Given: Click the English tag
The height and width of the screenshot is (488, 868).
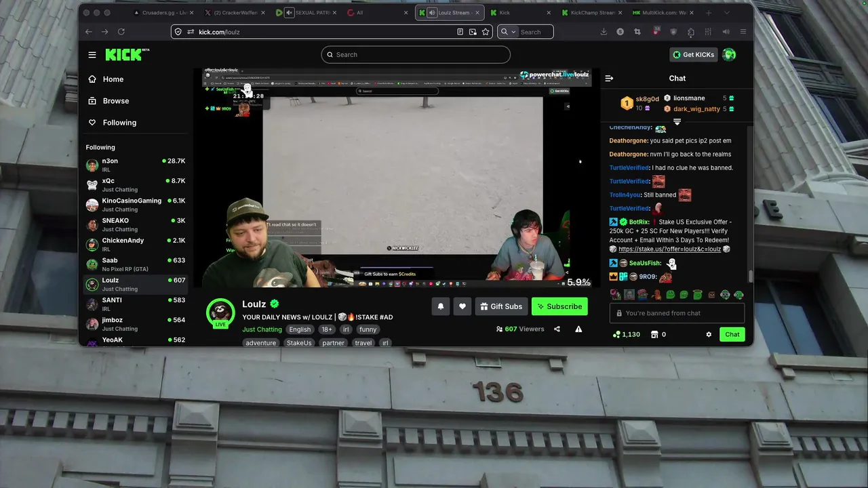Looking at the screenshot, I should (300, 329).
